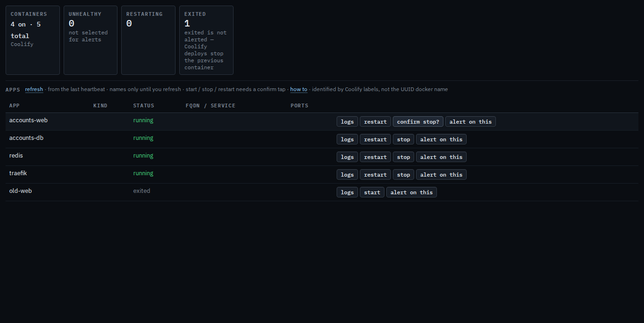Enable alert on this for accounts-db
The image size is (644, 323).
click(x=441, y=139)
